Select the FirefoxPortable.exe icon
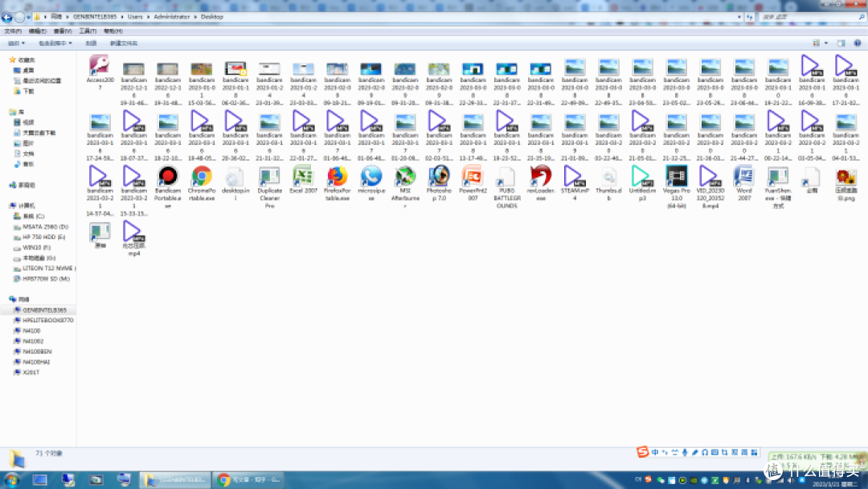This screenshot has width=868, height=489. click(x=337, y=183)
